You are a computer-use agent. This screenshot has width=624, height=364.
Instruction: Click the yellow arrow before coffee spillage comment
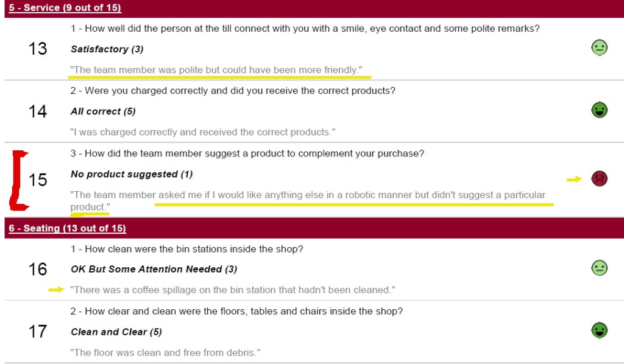(56, 290)
